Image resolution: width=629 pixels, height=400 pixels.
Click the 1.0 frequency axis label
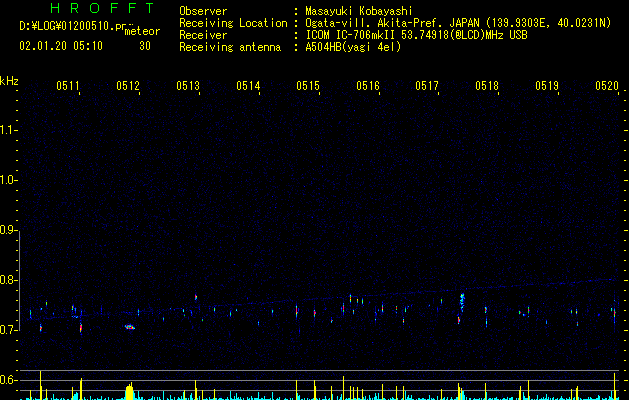[x=8, y=180]
